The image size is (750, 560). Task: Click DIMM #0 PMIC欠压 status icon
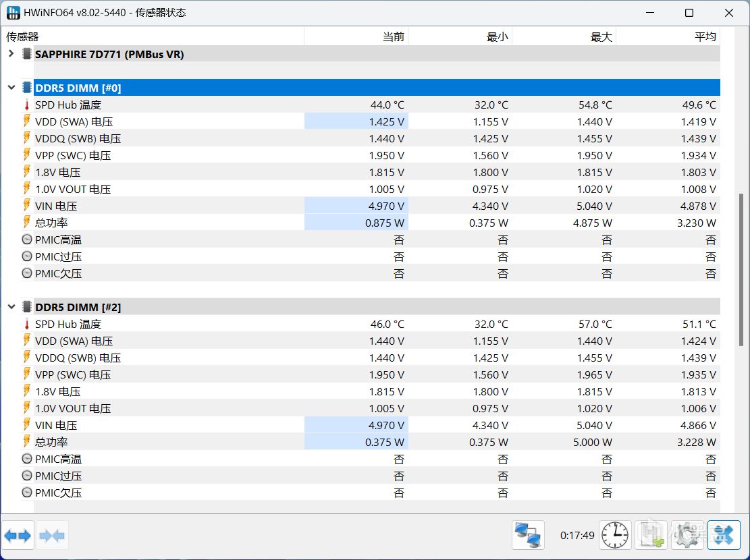click(27, 273)
